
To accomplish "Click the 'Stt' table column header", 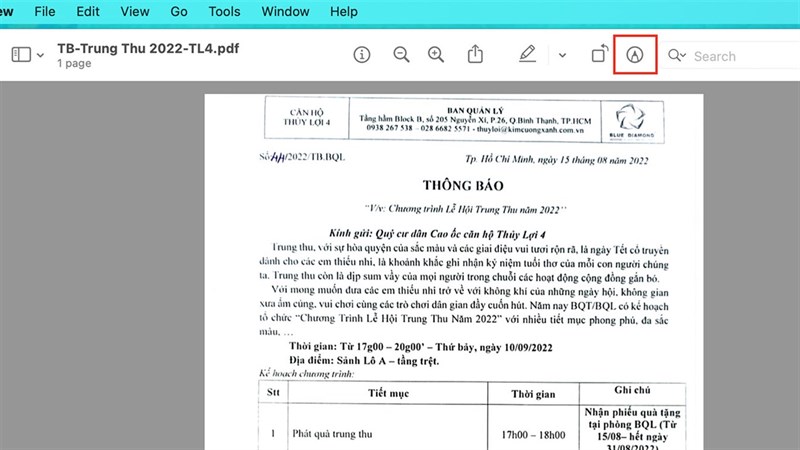I will click(273, 392).
